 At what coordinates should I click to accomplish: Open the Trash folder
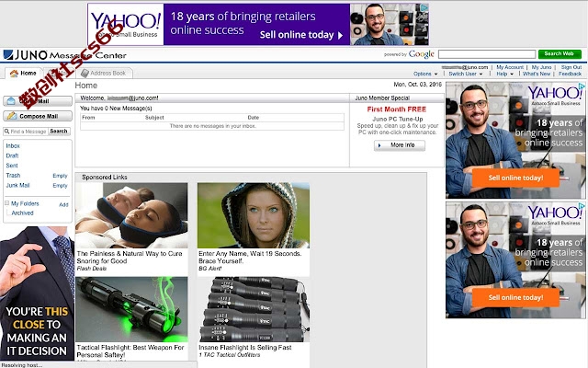[x=13, y=176]
